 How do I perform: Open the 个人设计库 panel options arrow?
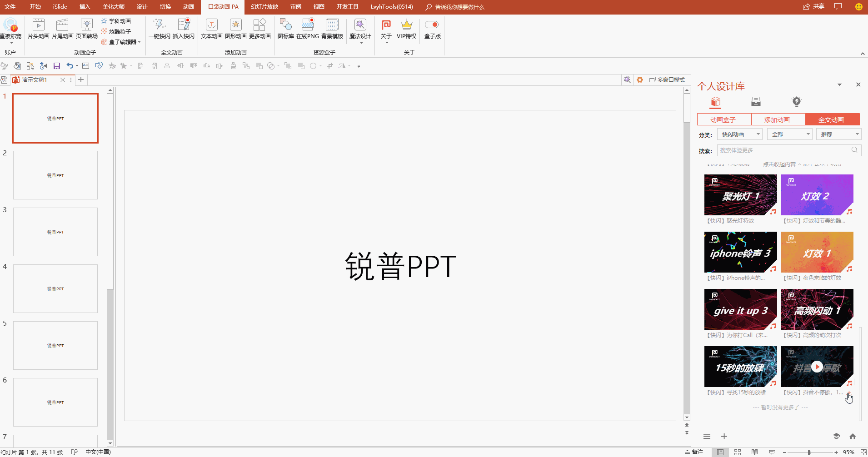[839, 85]
